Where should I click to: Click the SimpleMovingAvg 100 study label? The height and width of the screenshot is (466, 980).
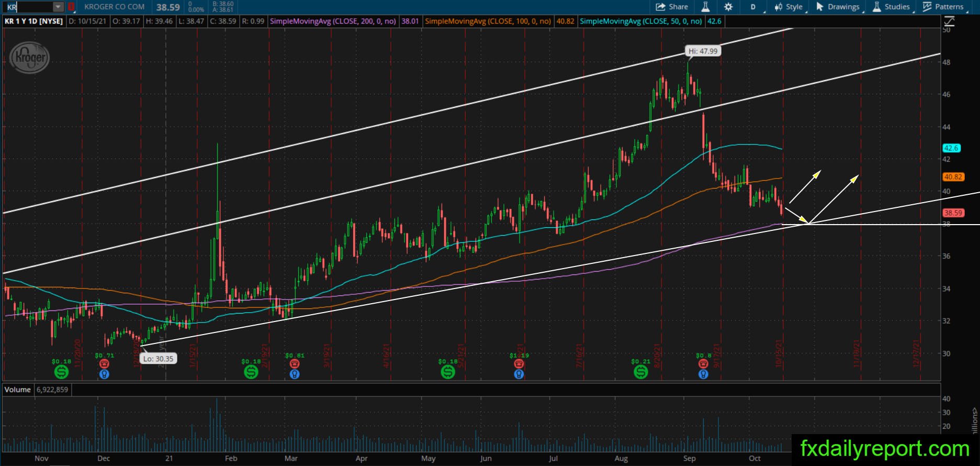(488, 21)
